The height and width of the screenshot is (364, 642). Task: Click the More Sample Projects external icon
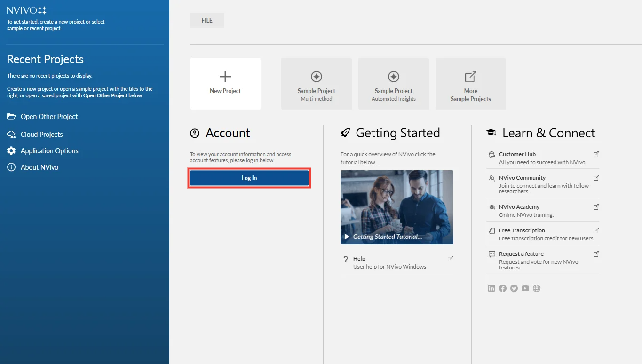point(471,77)
